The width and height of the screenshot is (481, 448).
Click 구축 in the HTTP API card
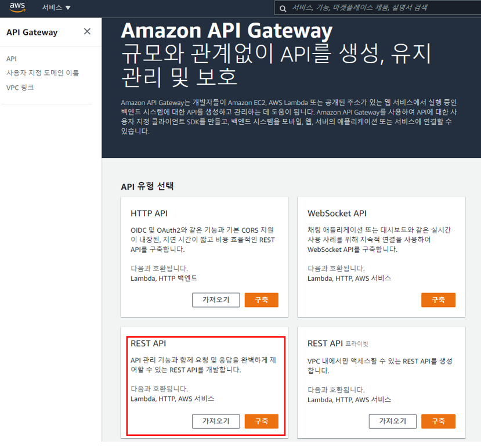261,300
